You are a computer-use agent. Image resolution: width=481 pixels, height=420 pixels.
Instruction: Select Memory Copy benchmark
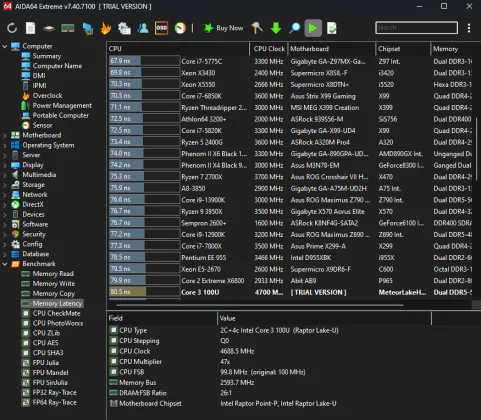click(54, 294)
